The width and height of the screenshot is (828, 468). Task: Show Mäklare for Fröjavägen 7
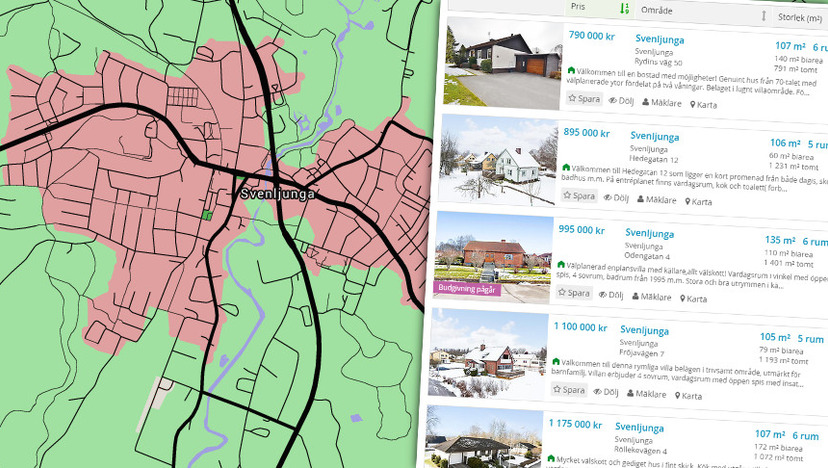pos(647,394)
